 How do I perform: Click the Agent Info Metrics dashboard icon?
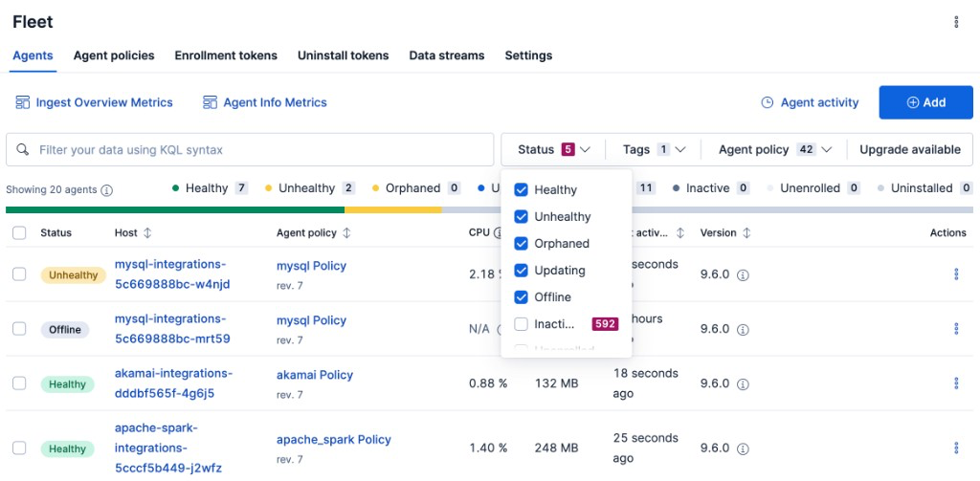tap(210, 102)
